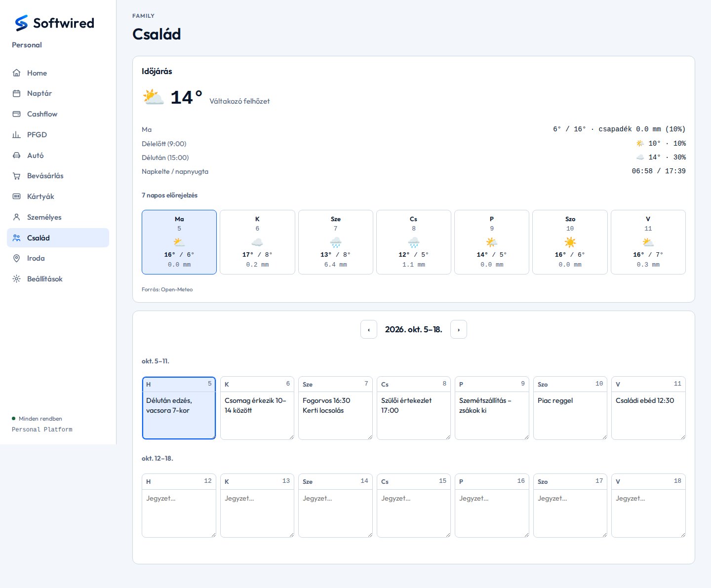Go to next two-week period
This screenshot has width=711, height=588.
(x=459, y=329)
